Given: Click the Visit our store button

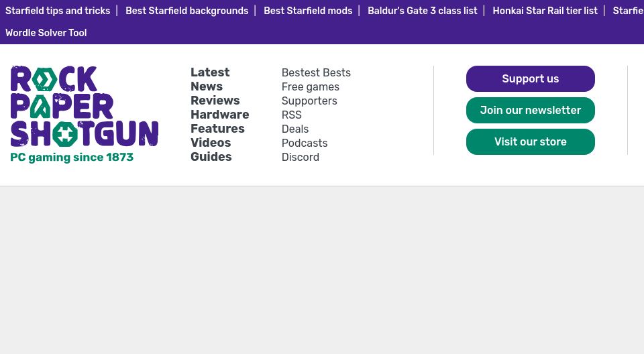Looking at the screenshot, I should coord(530,141).
